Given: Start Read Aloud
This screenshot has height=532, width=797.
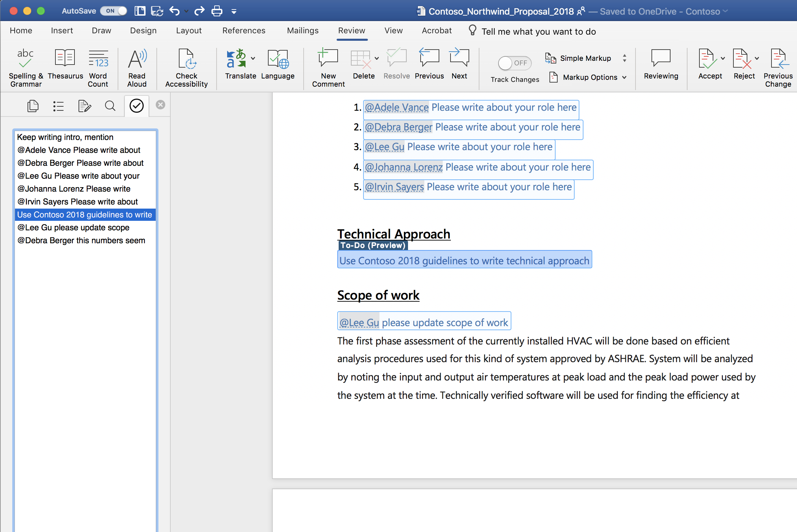Looking at the screenshot, I should click(x=137, y=67).
